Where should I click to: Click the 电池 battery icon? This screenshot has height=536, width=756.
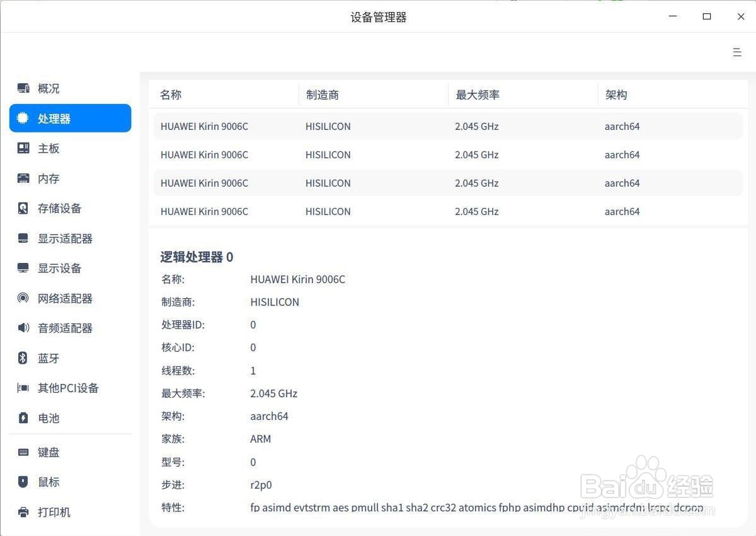(x=23, y=418)
